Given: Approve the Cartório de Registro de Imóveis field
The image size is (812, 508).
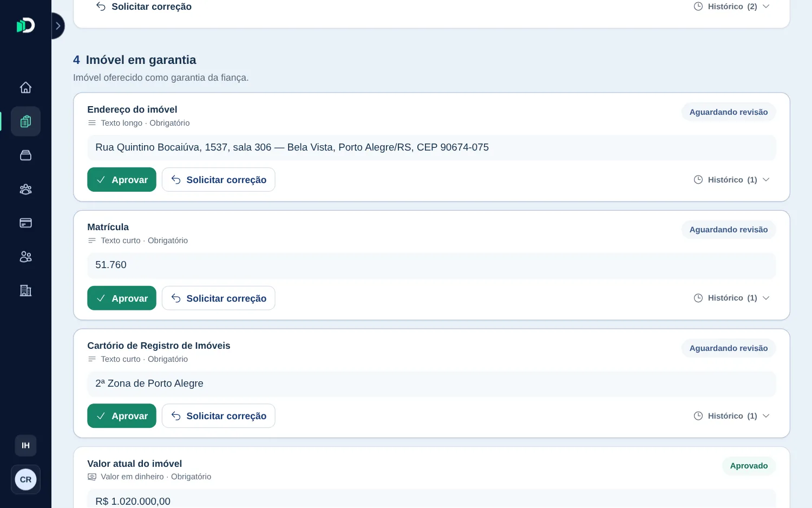Looking at the screenshot, I should coord(122,416).
